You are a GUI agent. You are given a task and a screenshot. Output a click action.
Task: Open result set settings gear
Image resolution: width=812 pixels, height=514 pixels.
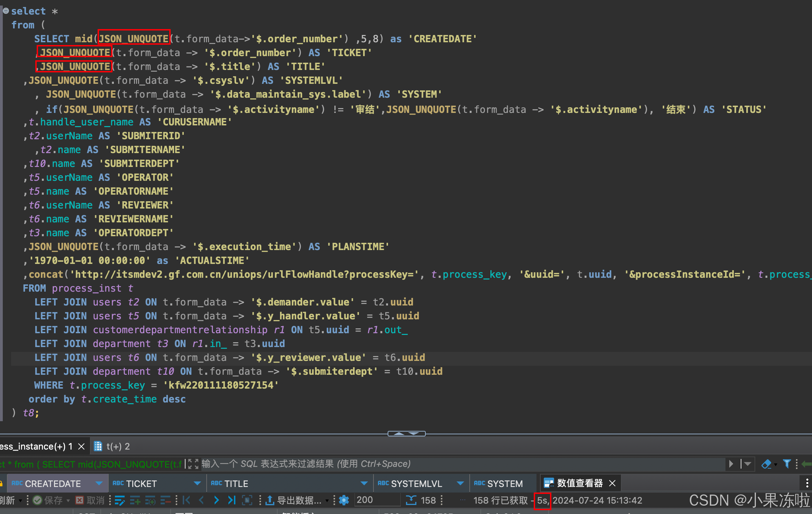(344, 500)
